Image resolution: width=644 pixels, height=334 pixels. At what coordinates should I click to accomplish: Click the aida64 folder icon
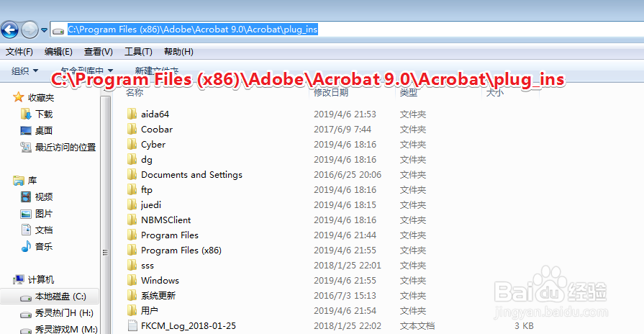pyautogui.click(x=132, y=114)
